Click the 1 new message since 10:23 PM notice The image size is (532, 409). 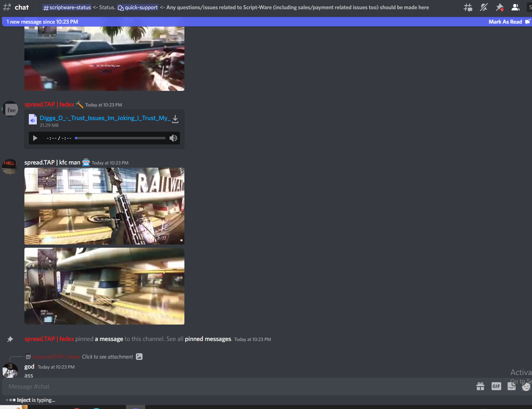[42, 22]
